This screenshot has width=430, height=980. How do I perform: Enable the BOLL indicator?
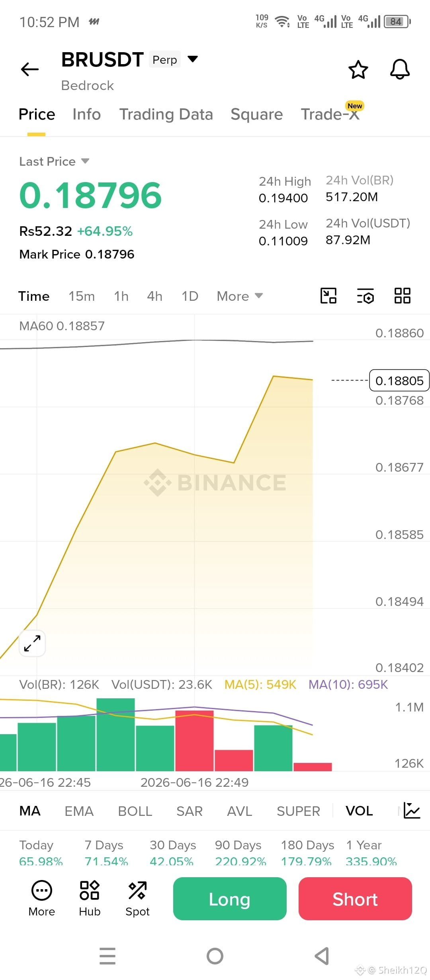pyautogui.click(x=135, y=811)
